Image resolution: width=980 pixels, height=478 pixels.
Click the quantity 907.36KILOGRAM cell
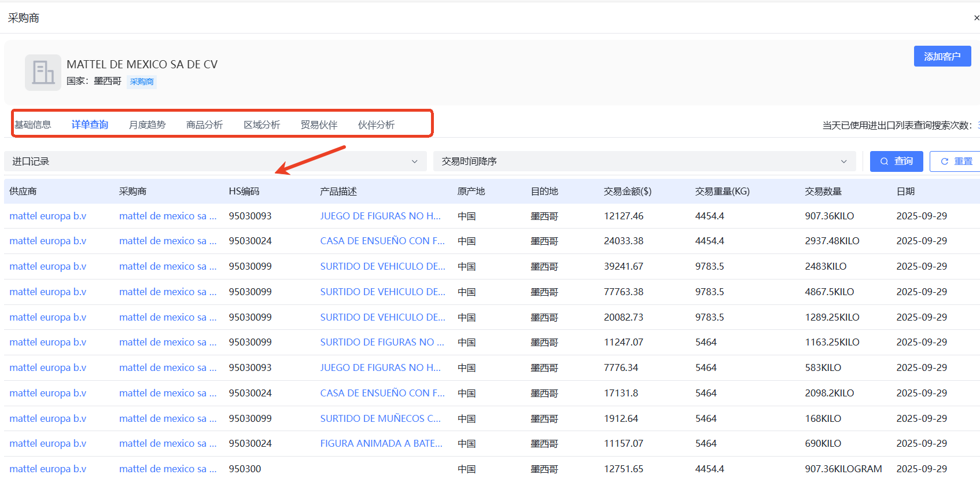click(x=843, y=469)
